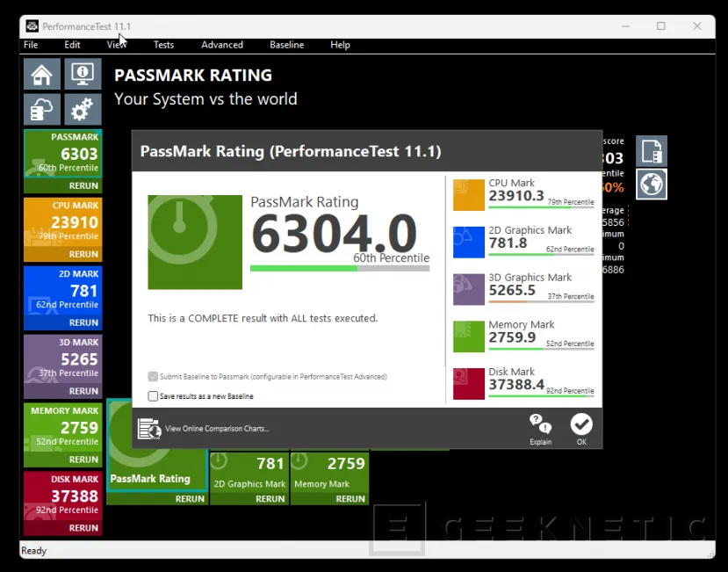
Task: Click the Home icon tile
Action: pos(42,75)
